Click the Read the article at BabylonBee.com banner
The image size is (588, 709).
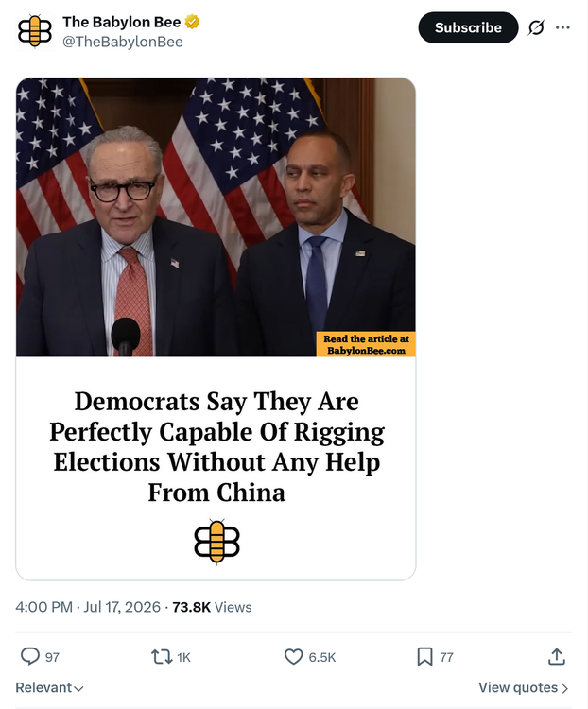click(366, 344)
